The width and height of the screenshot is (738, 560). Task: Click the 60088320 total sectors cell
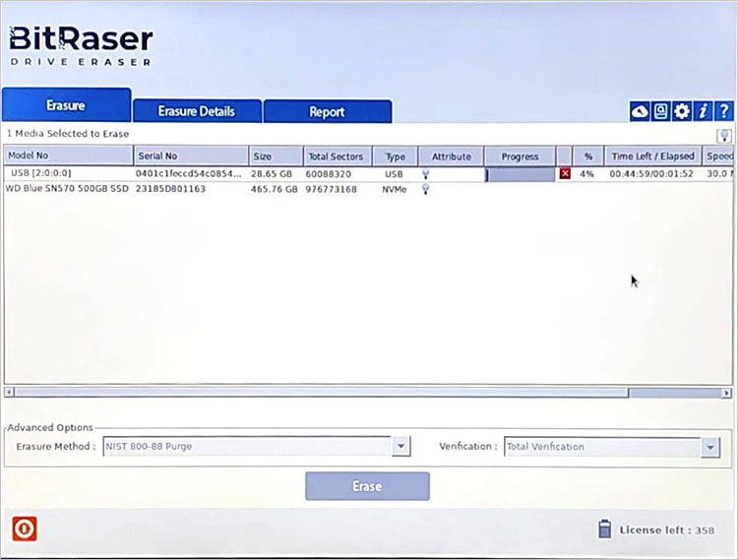point(329,174)
